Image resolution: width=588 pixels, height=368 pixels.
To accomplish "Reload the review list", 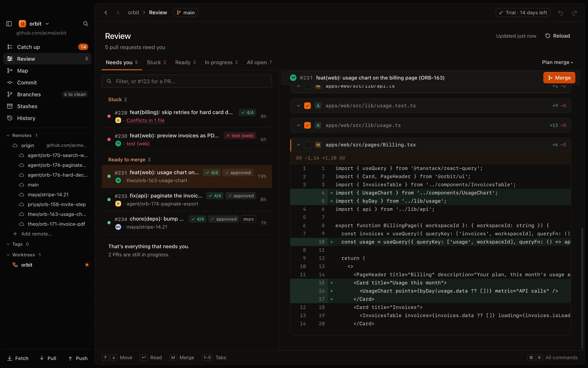I will click(x=557, y=36).
